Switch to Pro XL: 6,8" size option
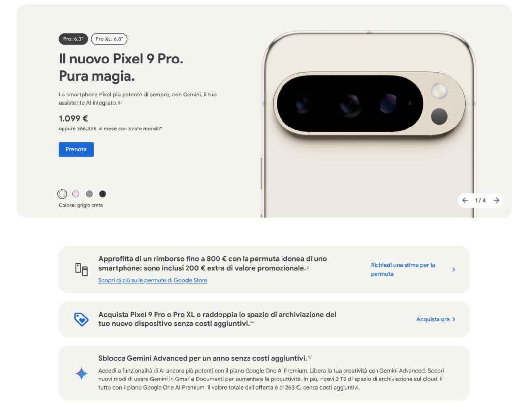Image resolution: width=532 pixels, height=412 pixels. tap(109, 39)
